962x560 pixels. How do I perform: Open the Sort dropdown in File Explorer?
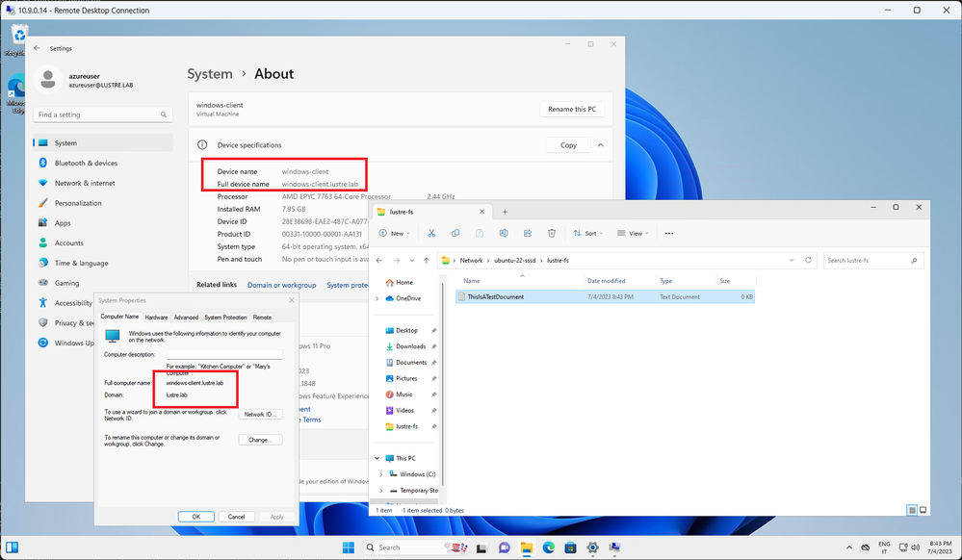pos(587,233)
